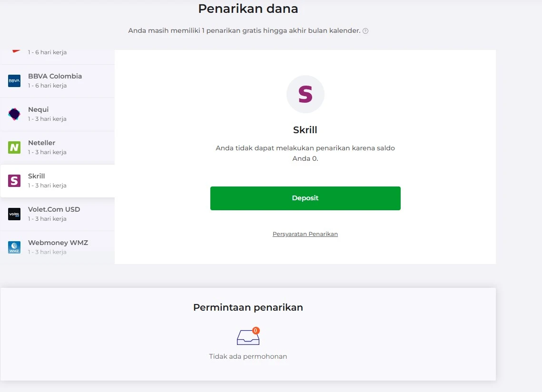Click the green Neteller N icon

(14, 147)
